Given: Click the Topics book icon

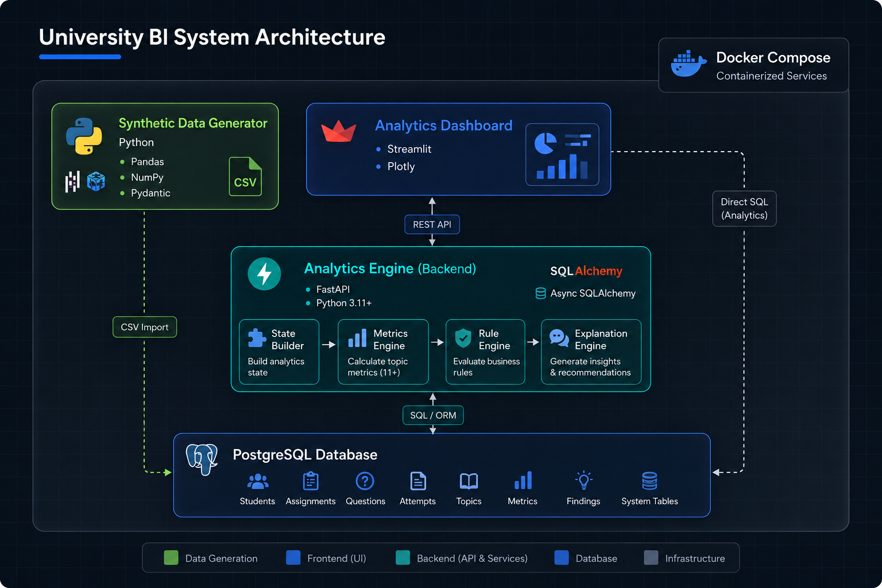Looking at the screenshot, I should tap(469, 481).
